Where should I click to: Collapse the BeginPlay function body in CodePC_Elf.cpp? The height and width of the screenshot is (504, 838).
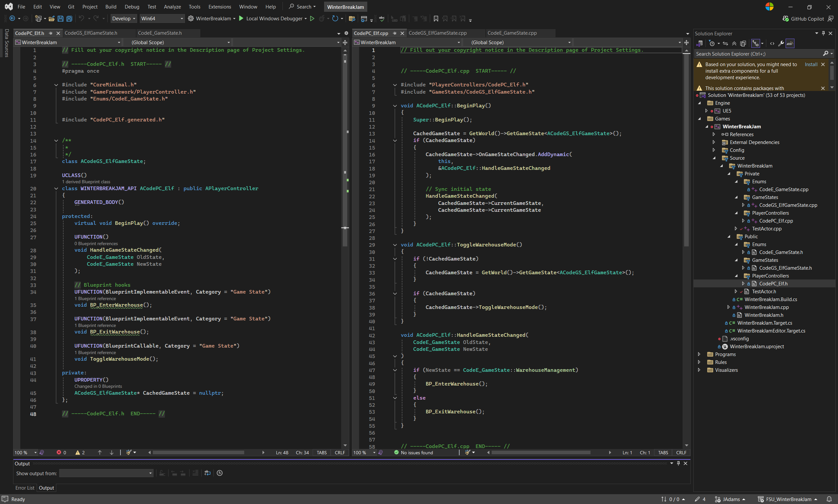pyautogui.click(x=395, y=106)
